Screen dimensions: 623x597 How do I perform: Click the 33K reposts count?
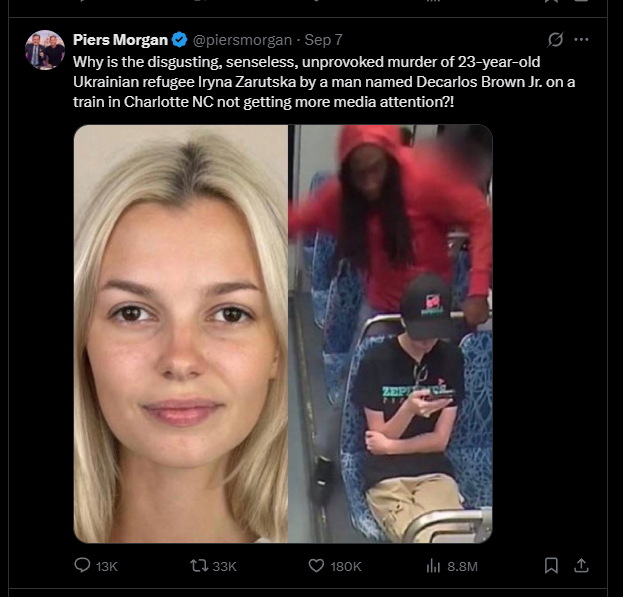224,566
